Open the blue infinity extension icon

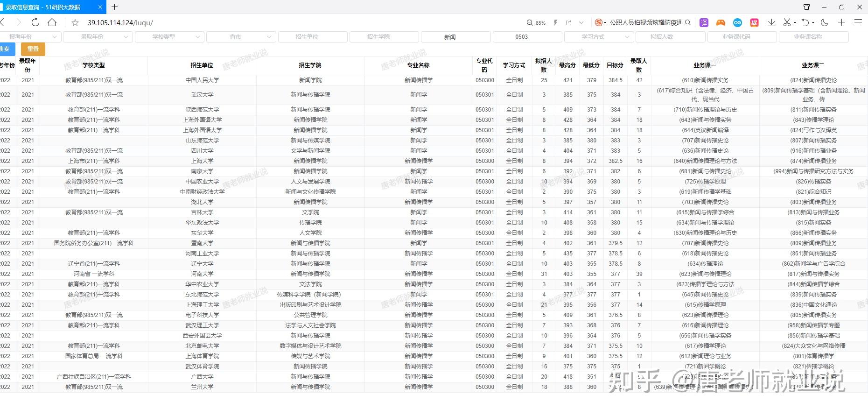737,22
